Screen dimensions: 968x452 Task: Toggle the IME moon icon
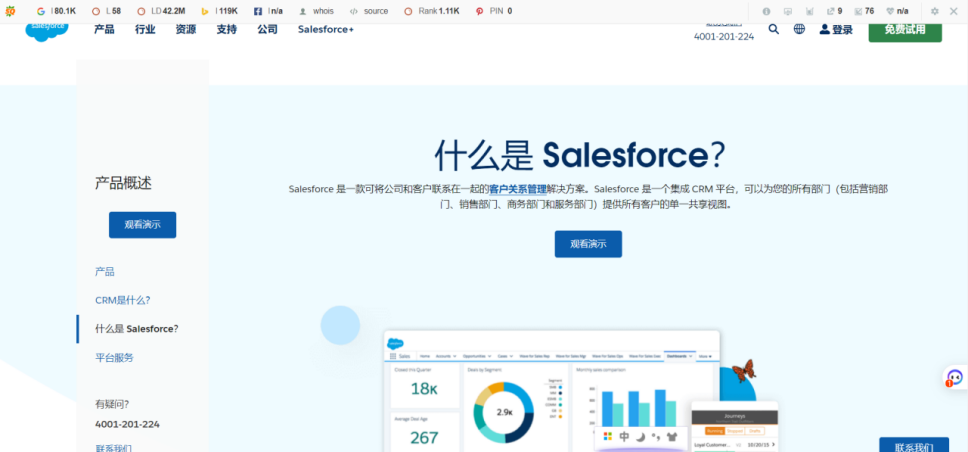pyautogui.click(x=641, y=437)
